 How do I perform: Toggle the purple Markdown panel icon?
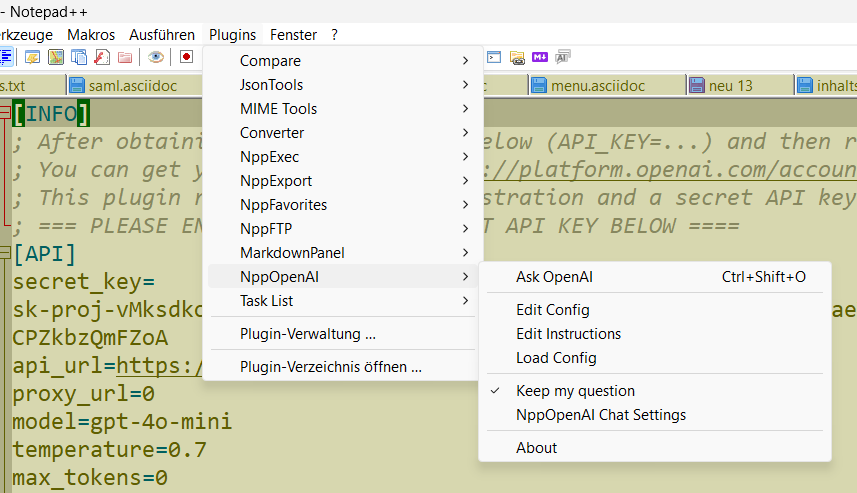(540, 57)
